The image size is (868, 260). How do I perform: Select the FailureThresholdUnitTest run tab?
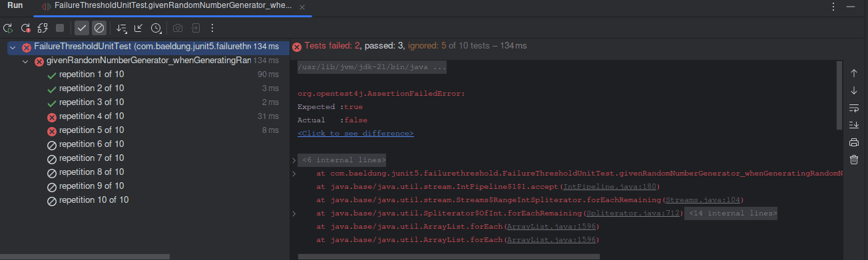tap(171, 6)
